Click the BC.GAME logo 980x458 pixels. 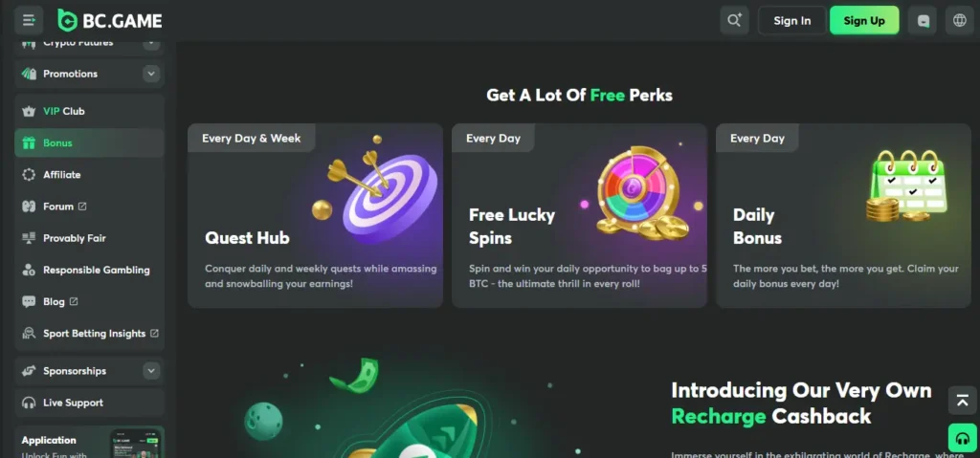point(110,21)
